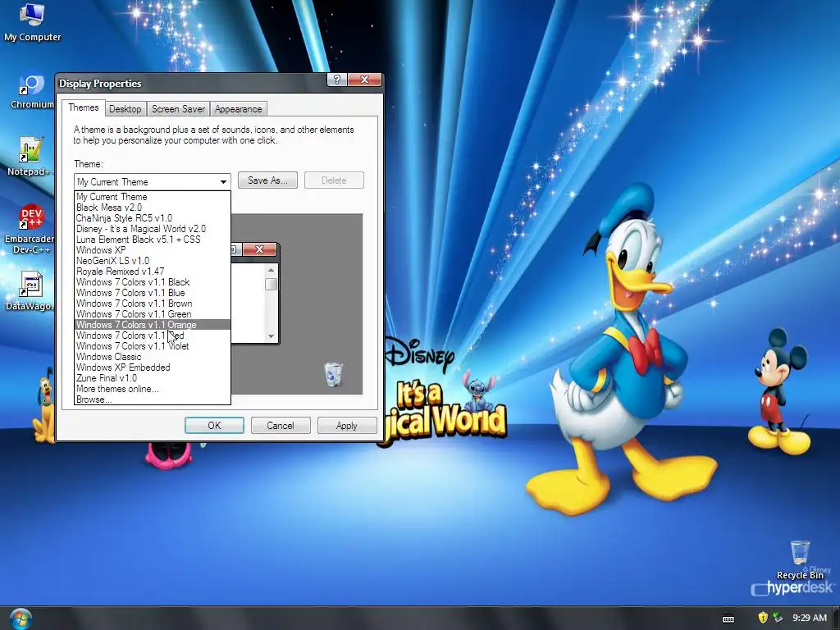Select the Windows XP theme
The height and width of the screenshot is (630, 840).
(x=152, y=250)
